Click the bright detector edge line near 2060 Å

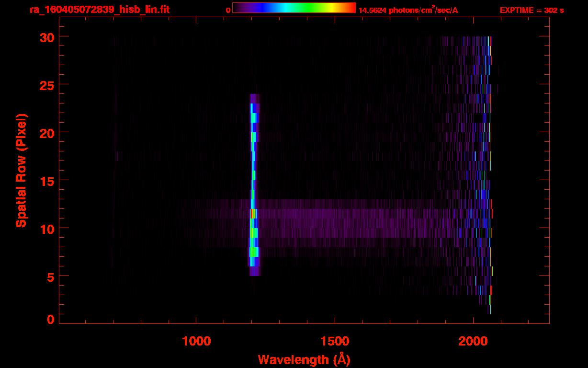click(x=489, y=175)
